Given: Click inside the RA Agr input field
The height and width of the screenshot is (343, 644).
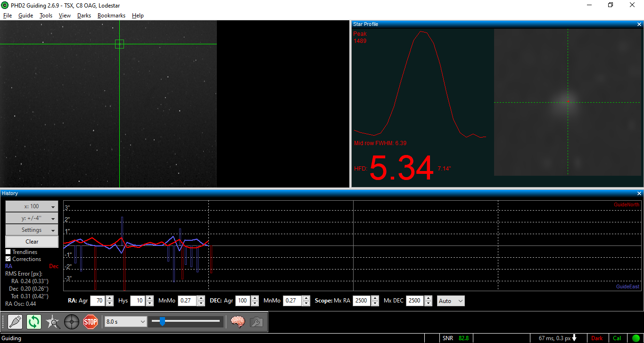Looking at the screenshot, I should point(98,301).
